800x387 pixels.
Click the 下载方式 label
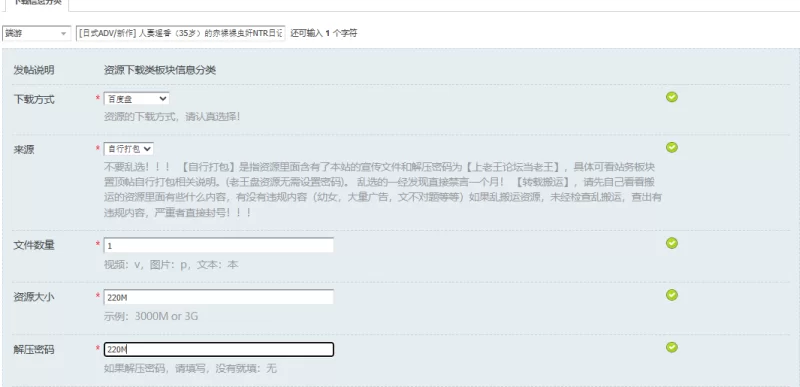(x=34, y=99)
